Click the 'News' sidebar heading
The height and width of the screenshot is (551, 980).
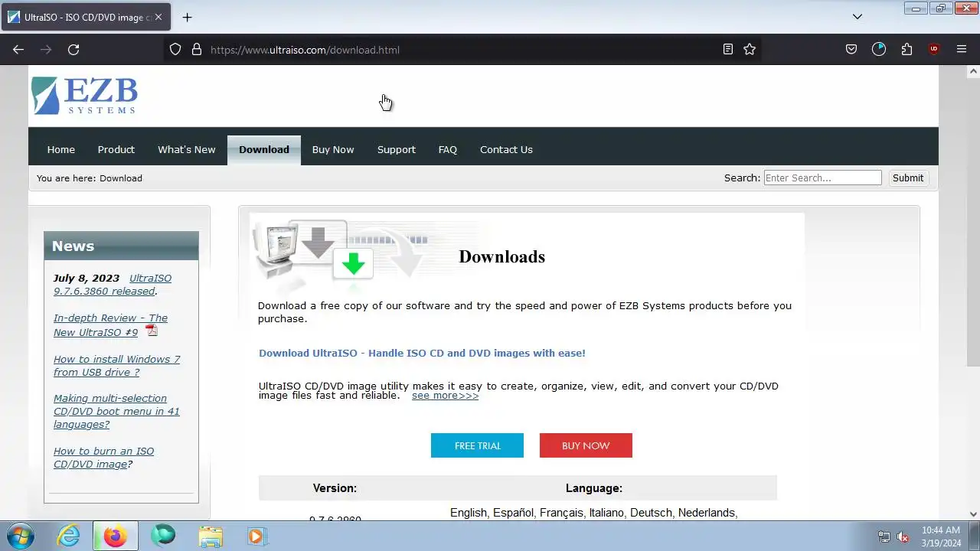point(73,246)
